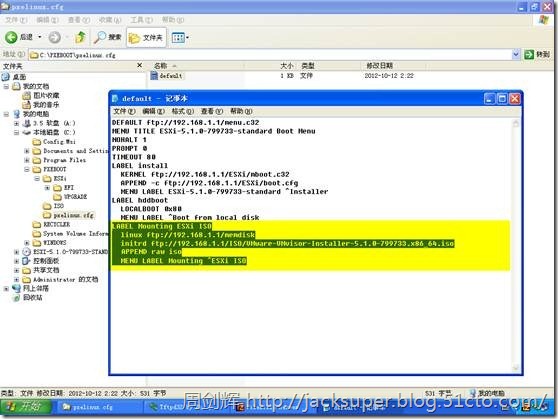558x419 pixels.
Task: Select PXEBOOT folder icon in tree
Action: click(x=37, y=169)
